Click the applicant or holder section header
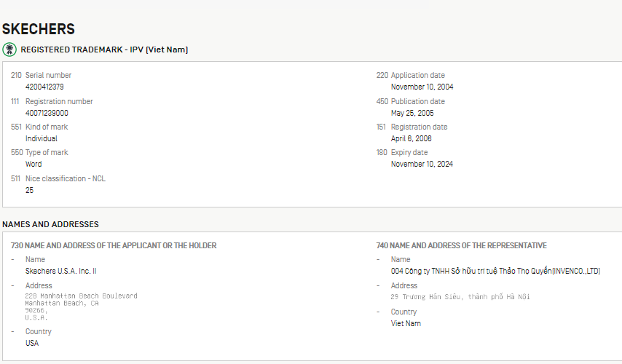The height and width of the screenshot is (364, 622). click(x=114, y=245)
